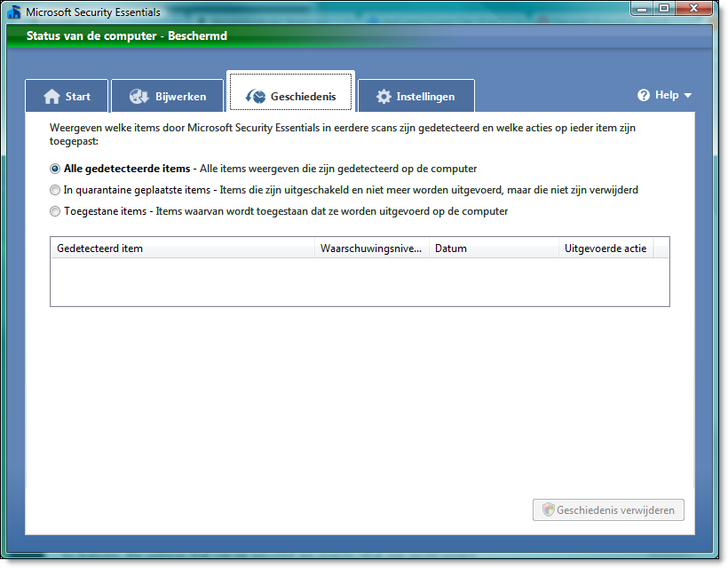
Task: Sort by 'Datum' column header
Action: [x=494, y=248]
